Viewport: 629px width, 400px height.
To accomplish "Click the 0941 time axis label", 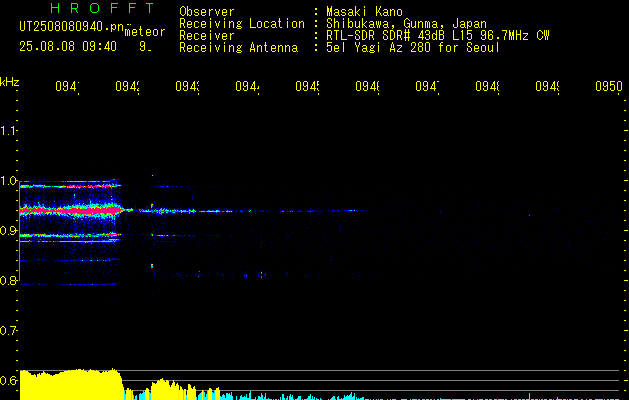I will [67, 86].
